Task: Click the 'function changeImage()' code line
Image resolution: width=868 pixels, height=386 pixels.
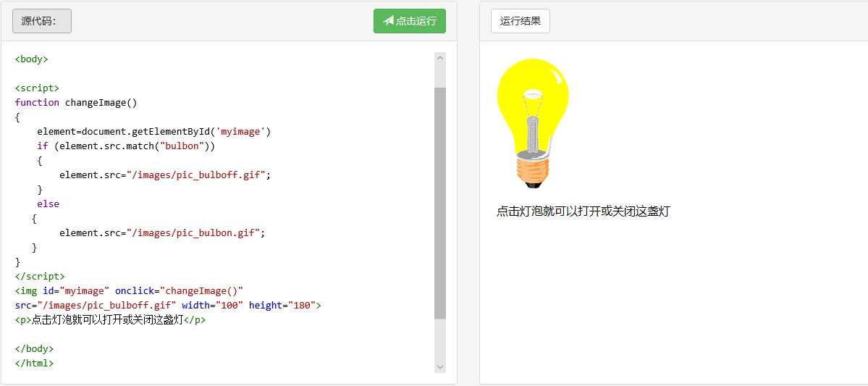Action: pyautogui.click(x=76, y=102)
